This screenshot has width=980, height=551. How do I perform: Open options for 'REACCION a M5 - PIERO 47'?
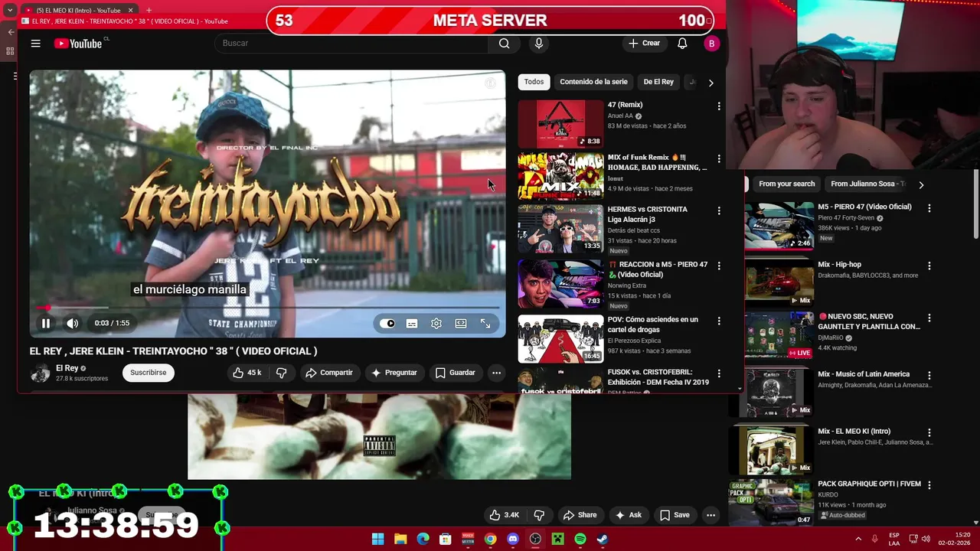click(x=718, y=266)
